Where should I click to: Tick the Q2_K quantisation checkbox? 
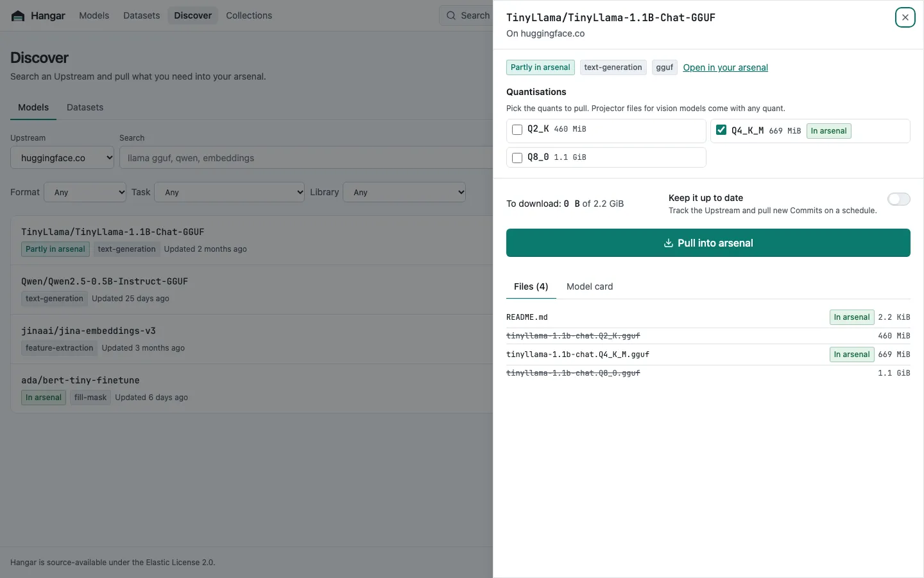coord(517,130)
